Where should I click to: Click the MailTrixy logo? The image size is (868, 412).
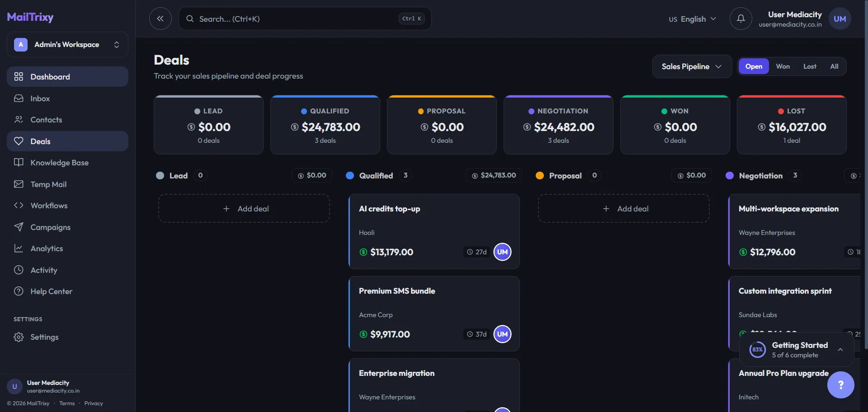[30, 17]
